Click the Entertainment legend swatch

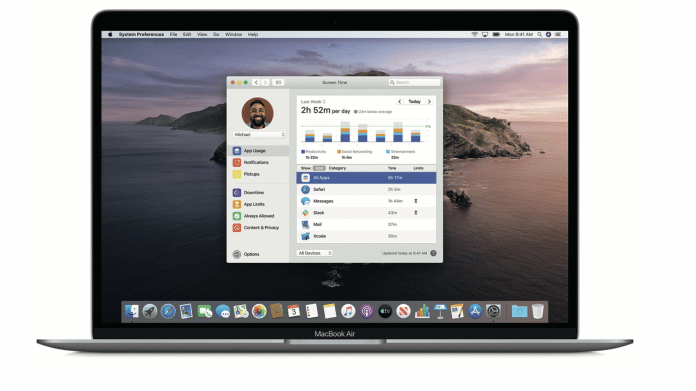point(388,152)
